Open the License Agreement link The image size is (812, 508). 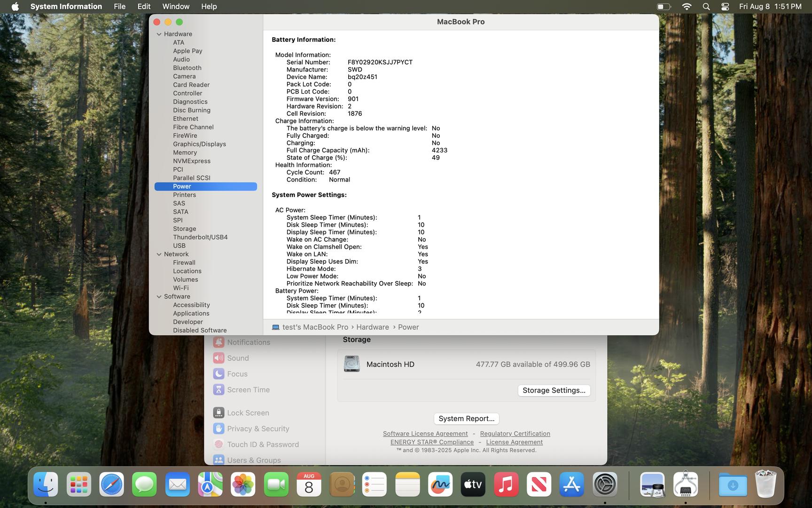click(514, 442)
